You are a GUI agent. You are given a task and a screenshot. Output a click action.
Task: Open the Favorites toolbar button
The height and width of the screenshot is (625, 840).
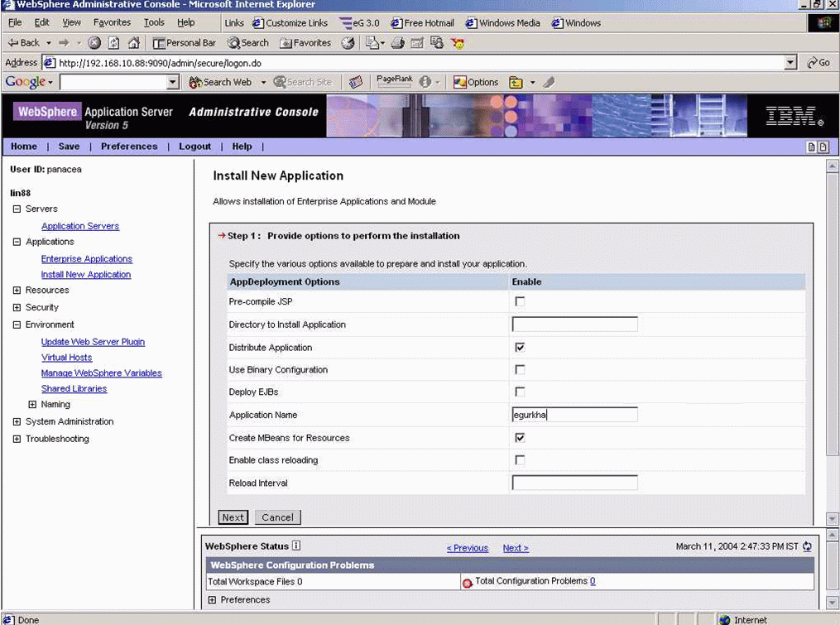pos(305,43)
